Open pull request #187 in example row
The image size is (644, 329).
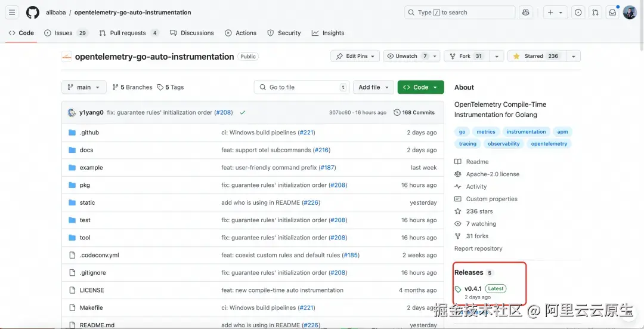[x=327, y=167]
